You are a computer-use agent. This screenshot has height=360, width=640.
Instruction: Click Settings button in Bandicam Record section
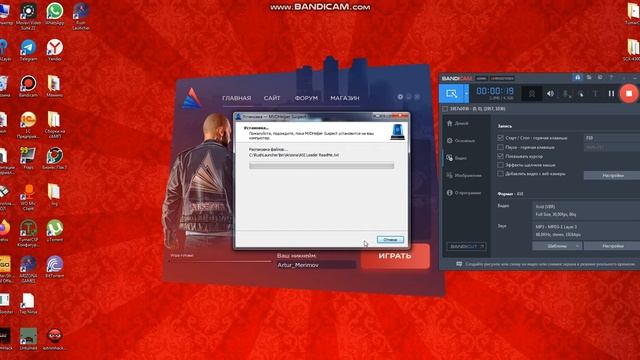(612, 176)
